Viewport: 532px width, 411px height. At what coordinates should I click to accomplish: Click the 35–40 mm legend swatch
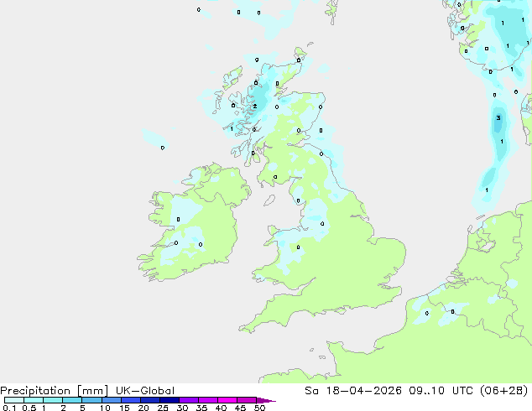coord(207,400)
